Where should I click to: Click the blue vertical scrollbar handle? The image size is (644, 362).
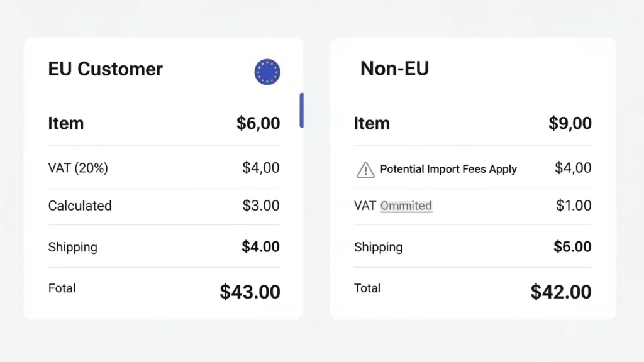click(x=302, y=111)
